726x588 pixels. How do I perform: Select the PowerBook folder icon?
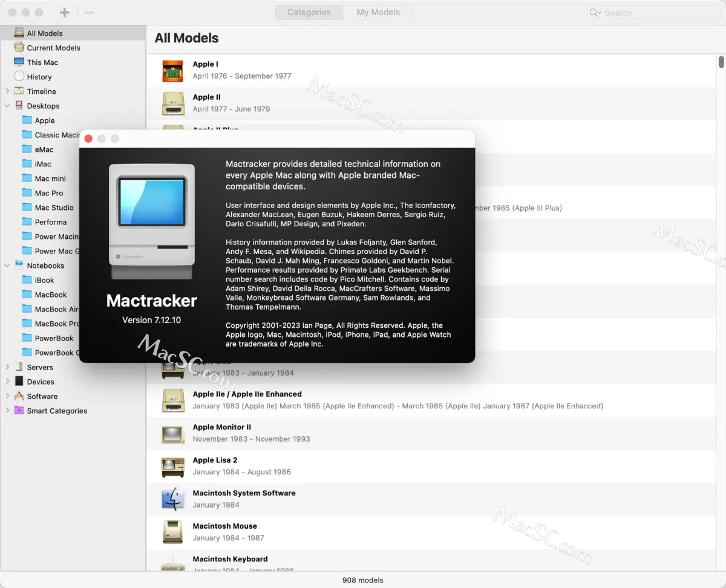pyautogui.click(x=27, y=338)
